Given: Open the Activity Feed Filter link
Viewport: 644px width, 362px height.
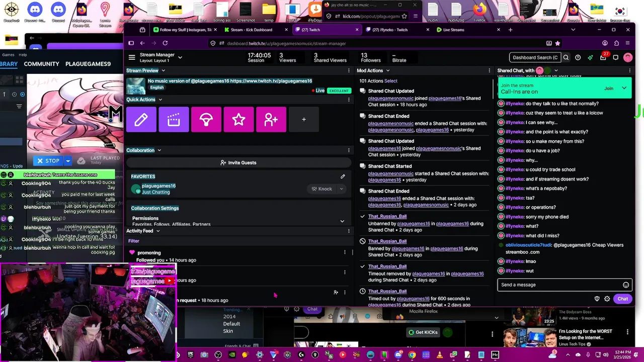Looking at the screenshot, I should coord(133,241).
